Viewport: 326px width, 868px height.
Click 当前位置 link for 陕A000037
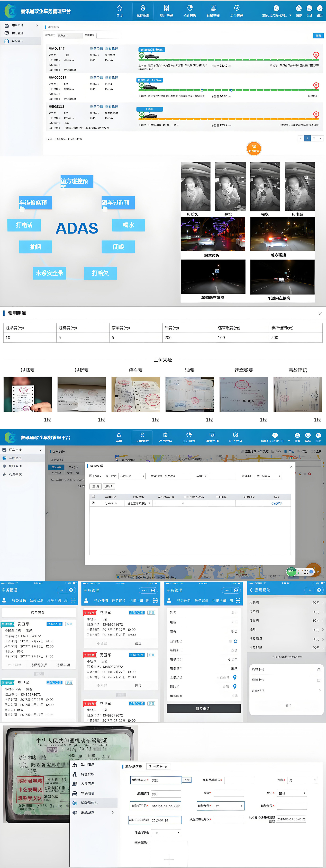(x=96, y=78)
